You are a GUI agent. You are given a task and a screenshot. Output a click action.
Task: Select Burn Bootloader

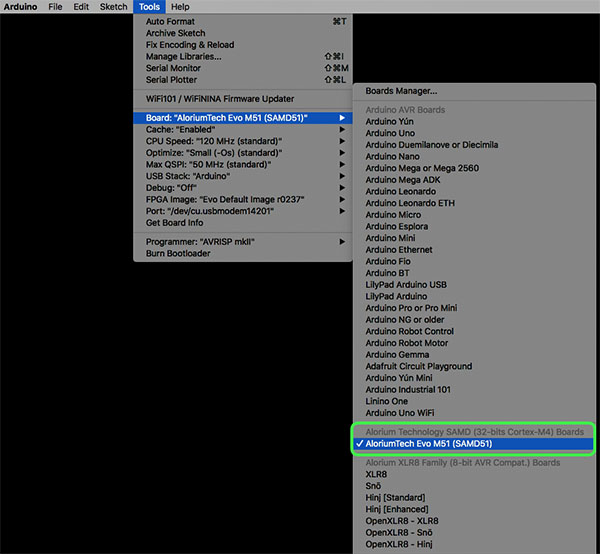coord(243,254)
